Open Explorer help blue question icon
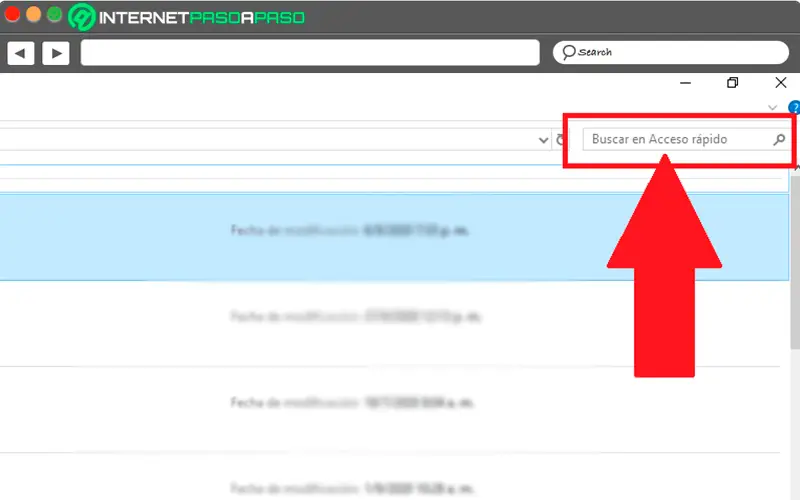The width and height of the screenshot is (800, 500). pyautogui.click(x=794, y=107)
